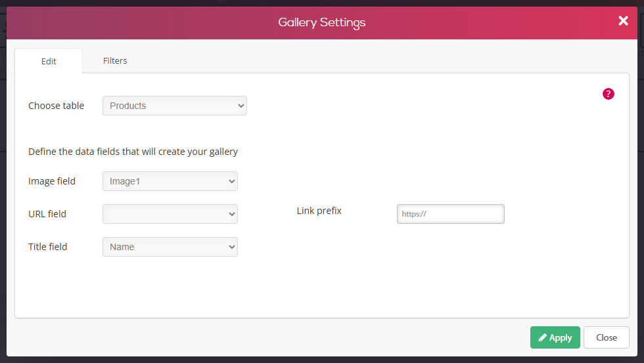The width and height of the screenshot is (644, 363).
Task: Open the Image field dropdown showing Image1
Action: coord(170,181)
